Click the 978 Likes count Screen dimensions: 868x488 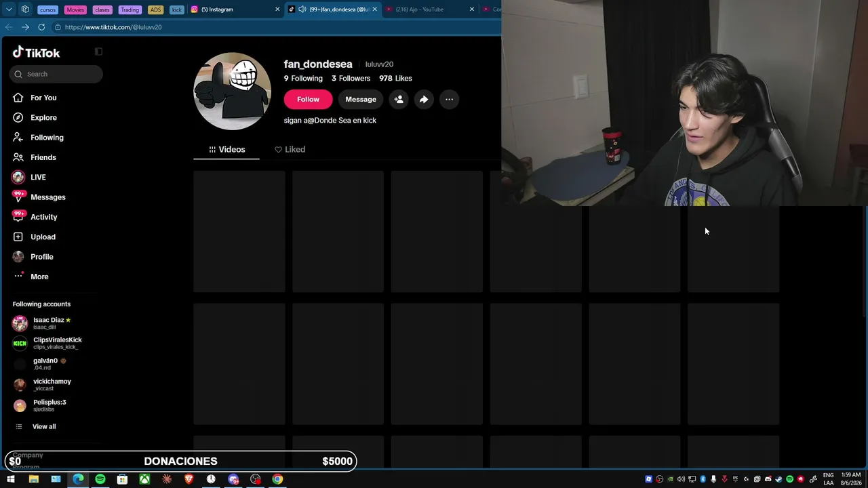tap(395, 78)
